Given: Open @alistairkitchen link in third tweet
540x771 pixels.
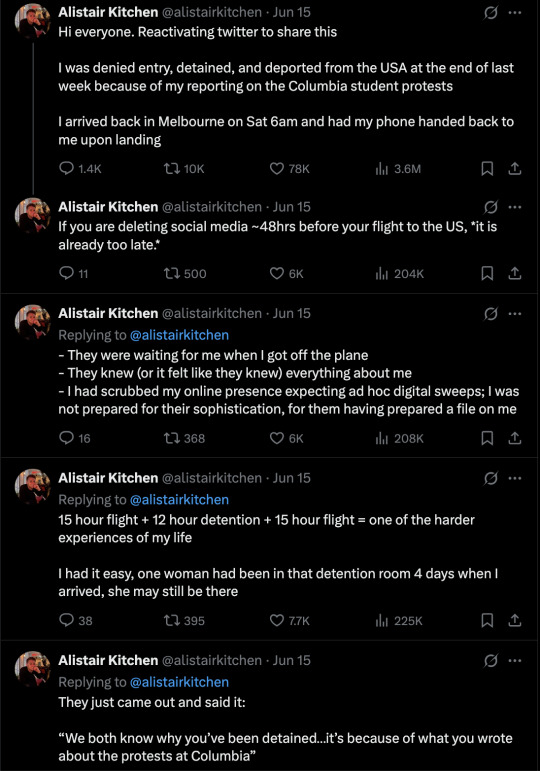Looking at the screenshot, I should [179, 335].
